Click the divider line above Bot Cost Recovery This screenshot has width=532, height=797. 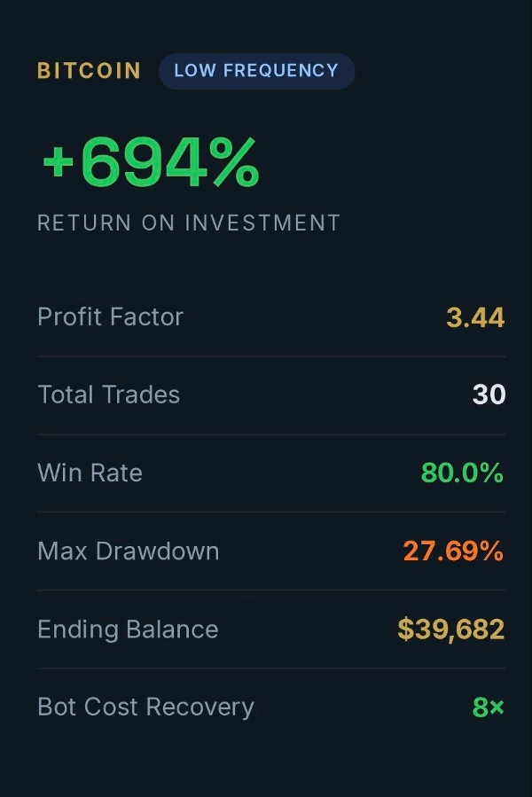pos(271,668)
